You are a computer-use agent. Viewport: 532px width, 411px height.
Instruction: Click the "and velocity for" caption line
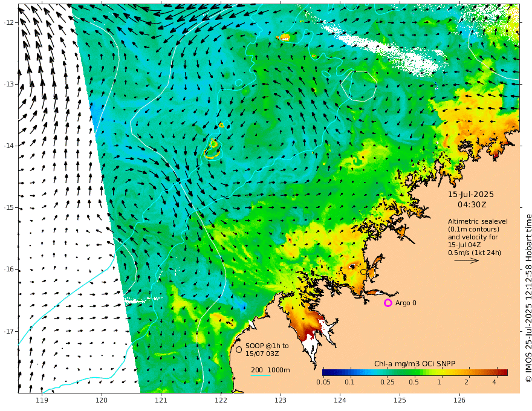point(473,237)
